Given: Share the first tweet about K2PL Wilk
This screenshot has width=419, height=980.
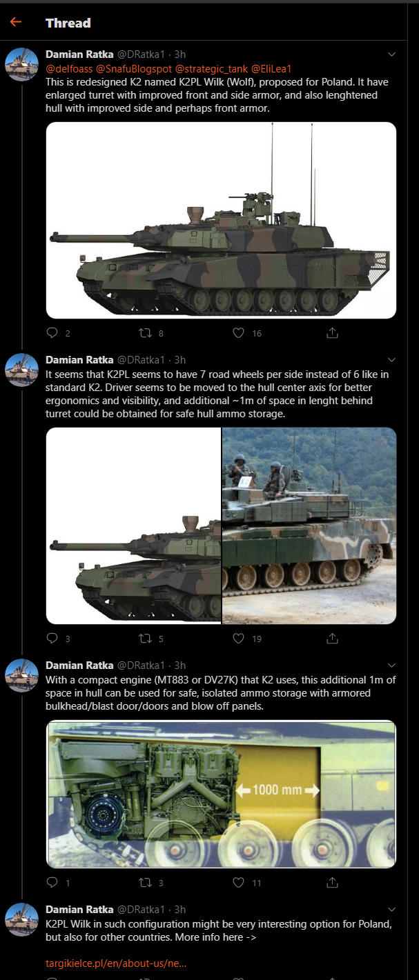Looking at the screenshot, I should [332, 332].
